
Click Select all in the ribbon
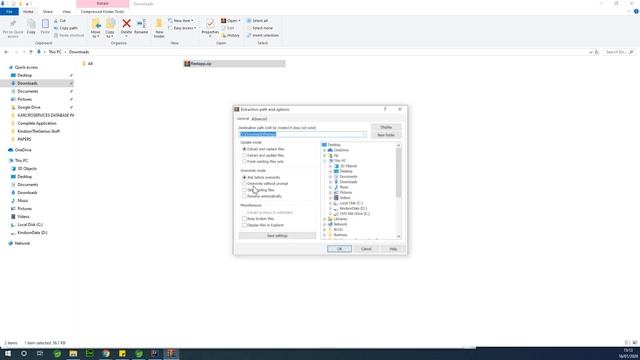coord(257,21)
